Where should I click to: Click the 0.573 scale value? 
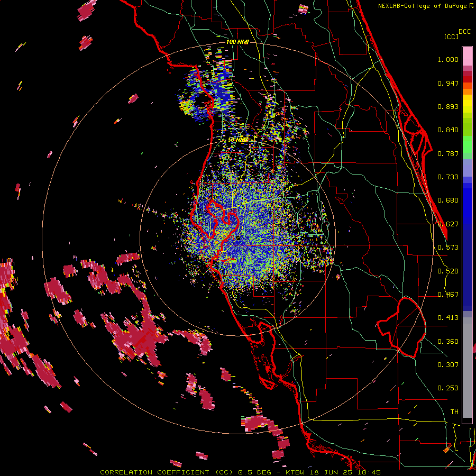point(448,248)
